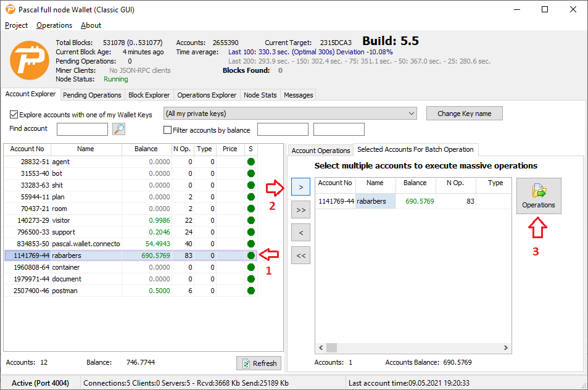Select account 2507400-46 postman row
The image size is (588, 390).
[x=131, y=291]
